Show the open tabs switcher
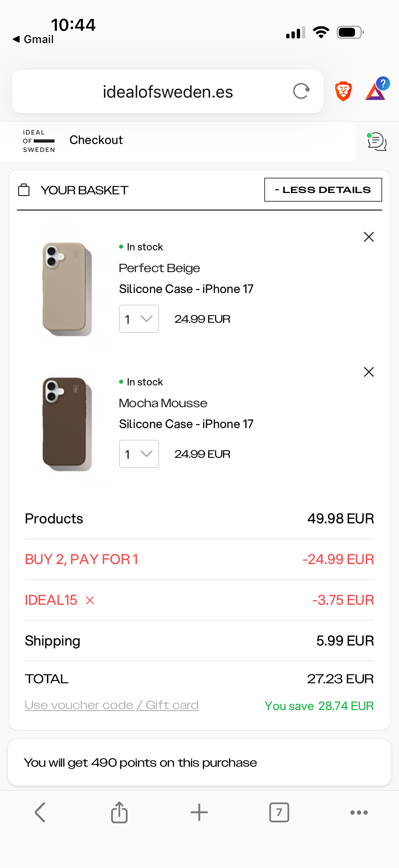The image size is (399, 868). coord(279,812)
